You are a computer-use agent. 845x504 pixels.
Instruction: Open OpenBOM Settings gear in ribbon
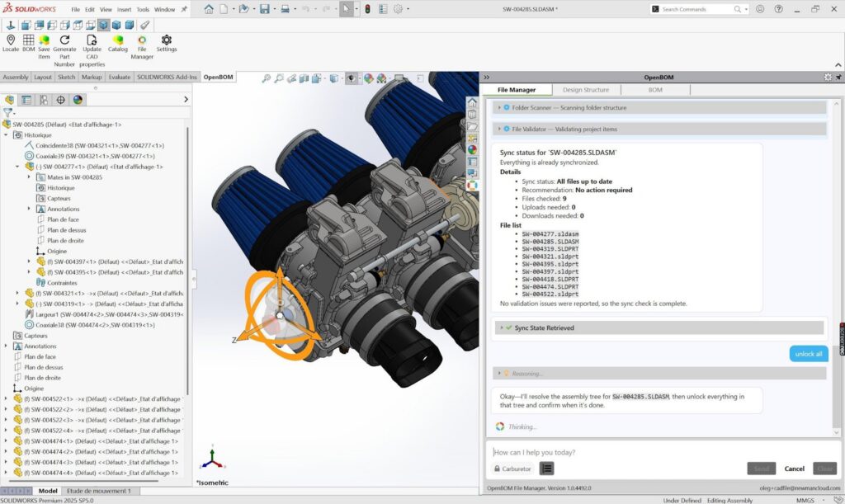point(167,40)
